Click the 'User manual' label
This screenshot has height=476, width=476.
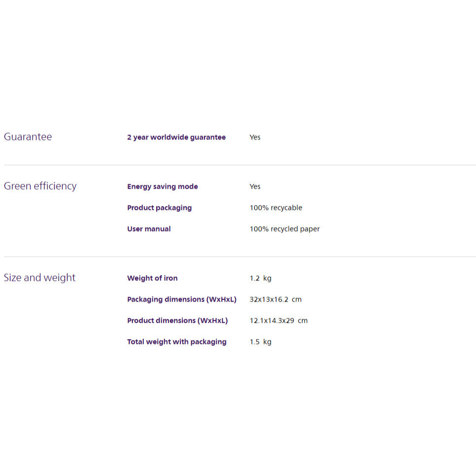pos(149,229)
